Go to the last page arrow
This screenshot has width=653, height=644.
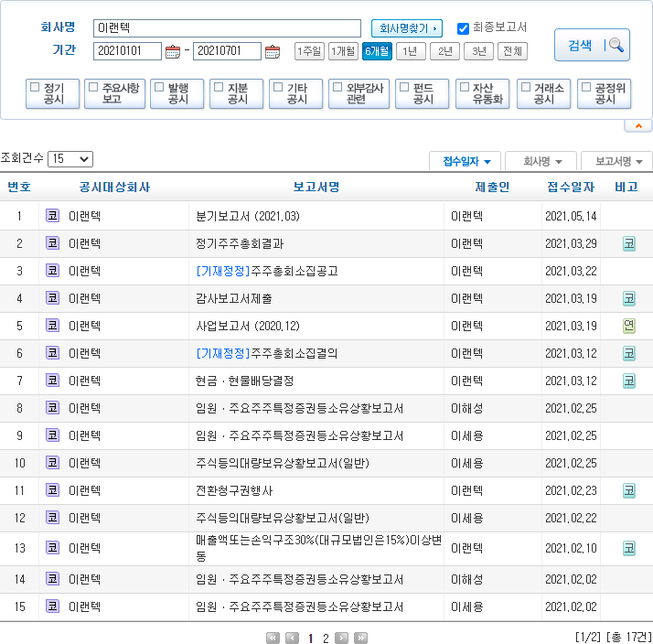click(x=360, y=638)
